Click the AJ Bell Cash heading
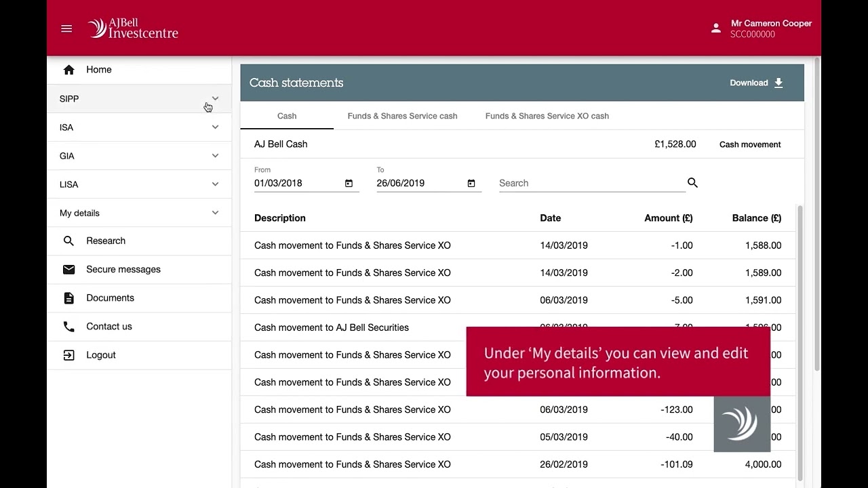The image size is (868, 488). point(281,144)
